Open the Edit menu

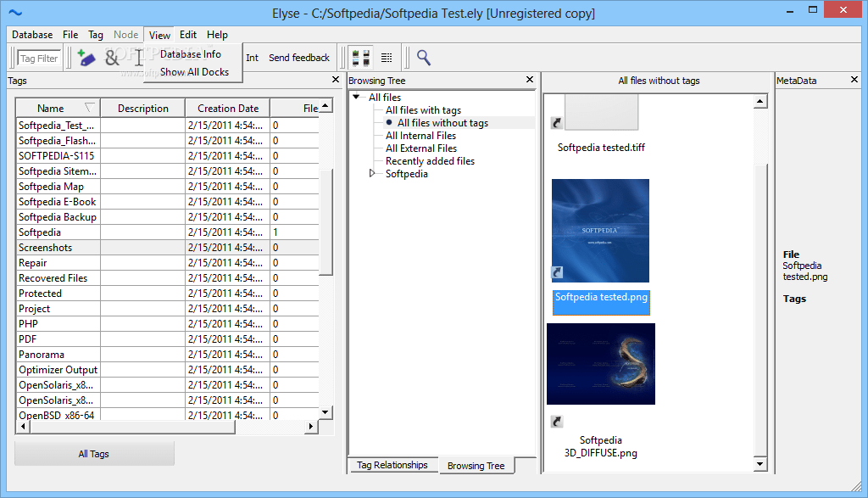pyautogui.click(x=188, y=34)
